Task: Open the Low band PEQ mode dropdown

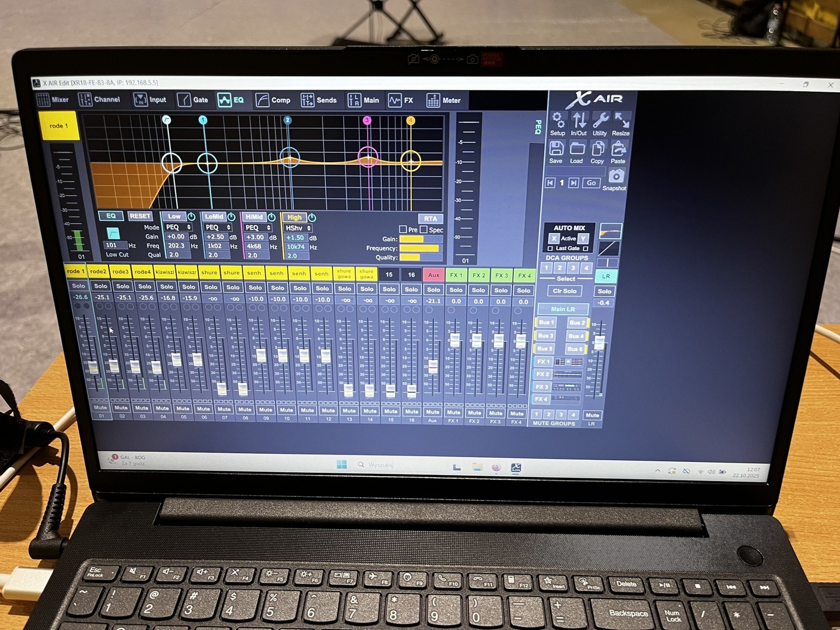Action: pos(178,227)
